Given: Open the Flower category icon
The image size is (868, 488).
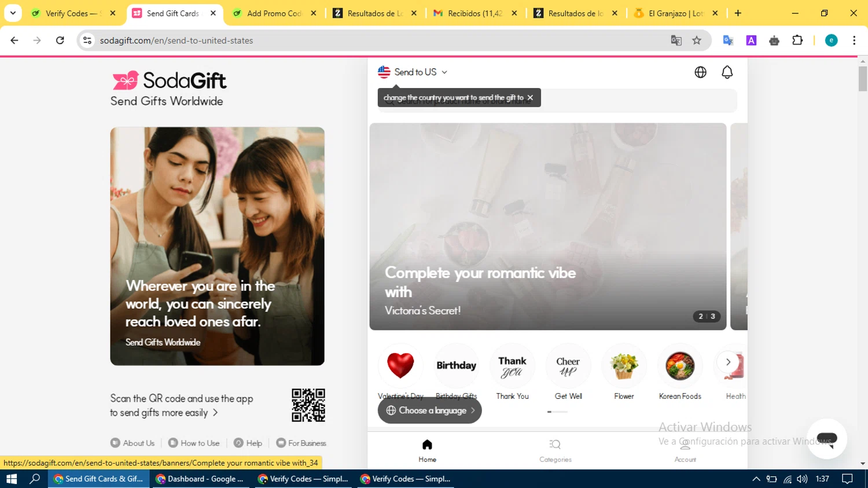Looking at the screenshot, I should [x=624, y=365].
